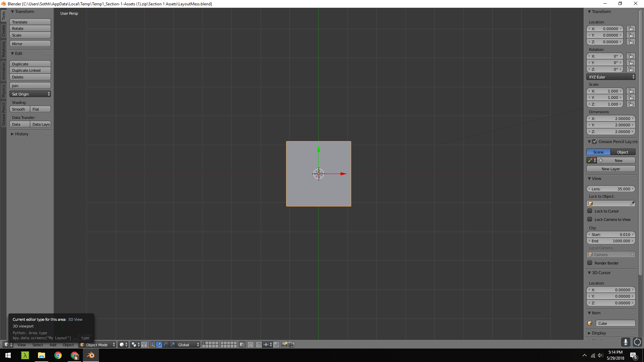Open the snap element selector

click(x=268, y=345)
